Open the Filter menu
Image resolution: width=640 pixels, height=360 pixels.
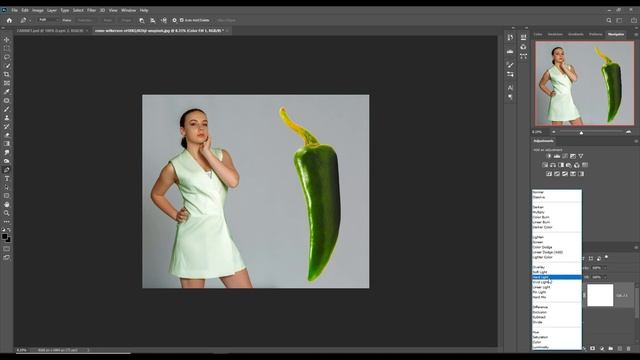pyautogui.click(x=91, y=10)
